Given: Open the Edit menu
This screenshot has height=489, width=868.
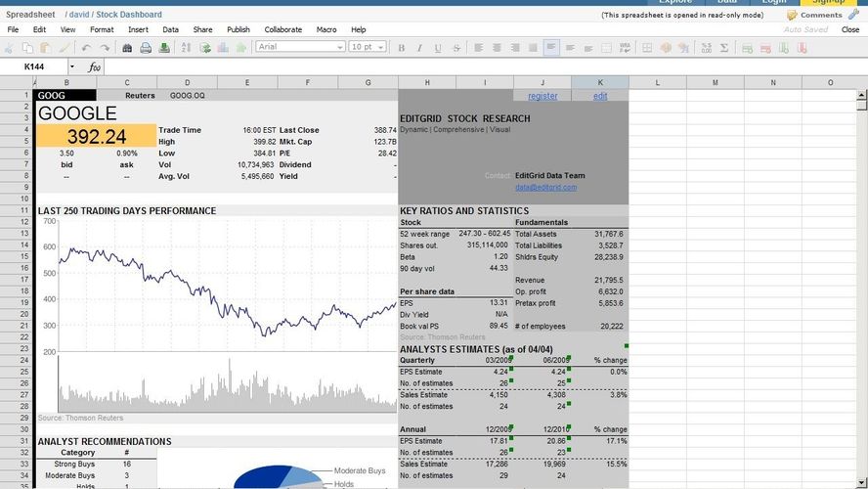Looking at the screenshot, I should point(39,29).
